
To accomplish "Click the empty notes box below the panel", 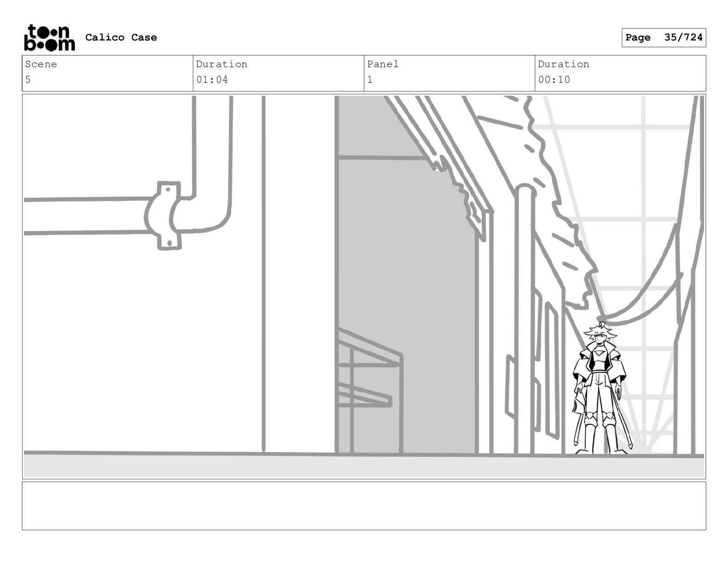I will [x=364, y=506].
